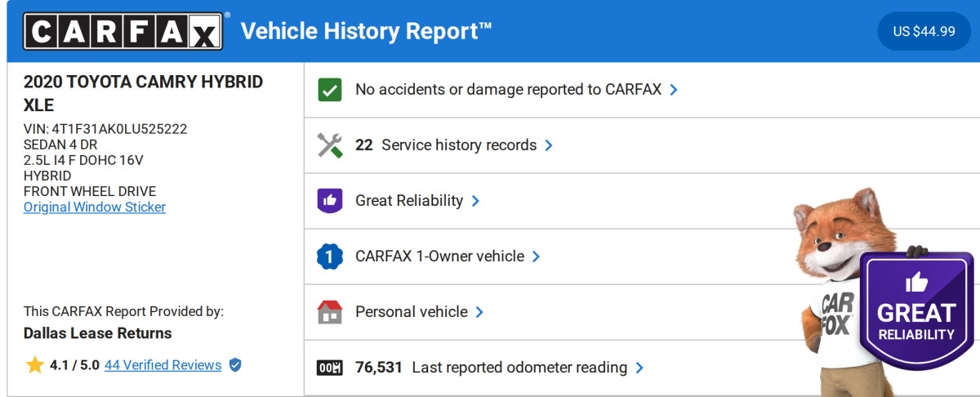Click the blue 1-Owner badge icon

pyautogui.click(x=329, y=256)
